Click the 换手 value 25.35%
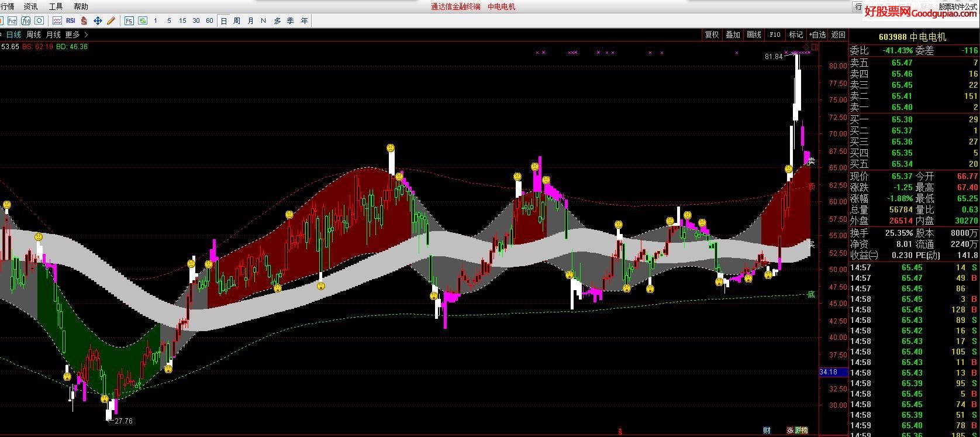This screenshot has width=980, height=437. point(899,233)
